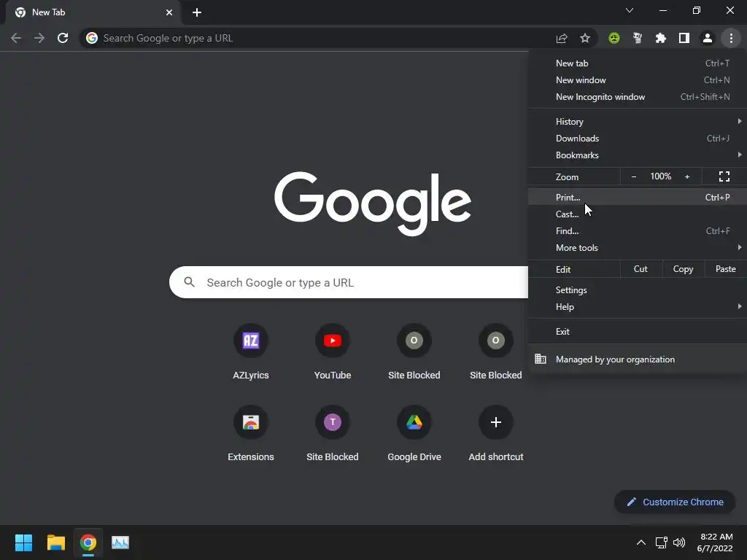Choose Exit in the menu
747x560 pixels.
tap(638, 332)
